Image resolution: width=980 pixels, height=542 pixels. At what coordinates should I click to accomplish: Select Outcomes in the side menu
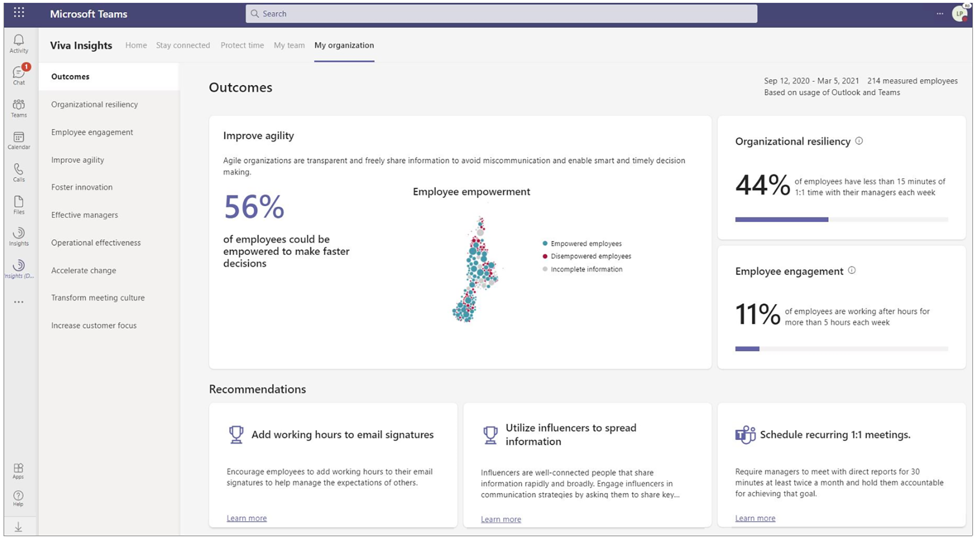point(109,77)
